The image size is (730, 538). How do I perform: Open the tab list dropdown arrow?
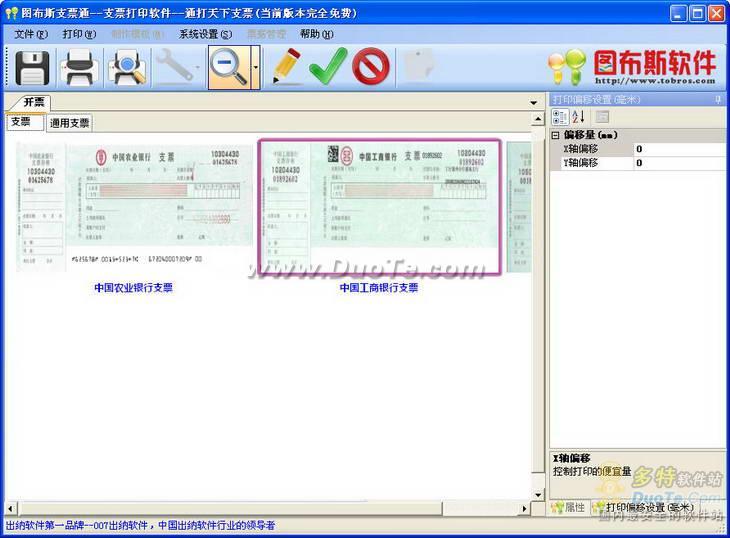(x=534, y=102)
